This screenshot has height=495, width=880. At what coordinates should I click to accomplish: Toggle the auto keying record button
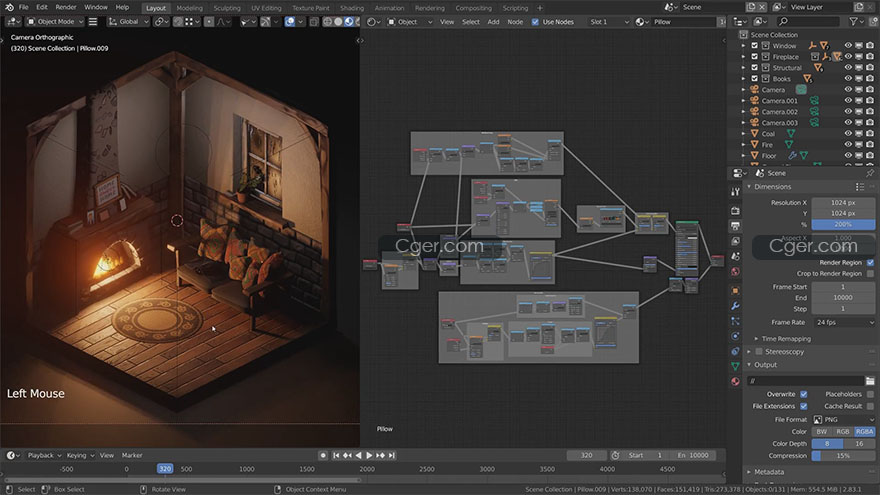pos(323,455)
